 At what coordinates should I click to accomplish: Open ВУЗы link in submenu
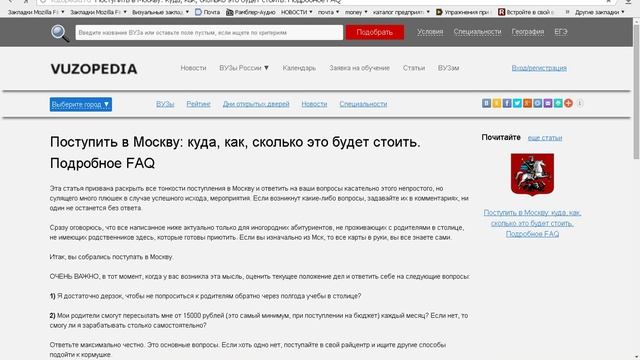(x=165, y=104)
